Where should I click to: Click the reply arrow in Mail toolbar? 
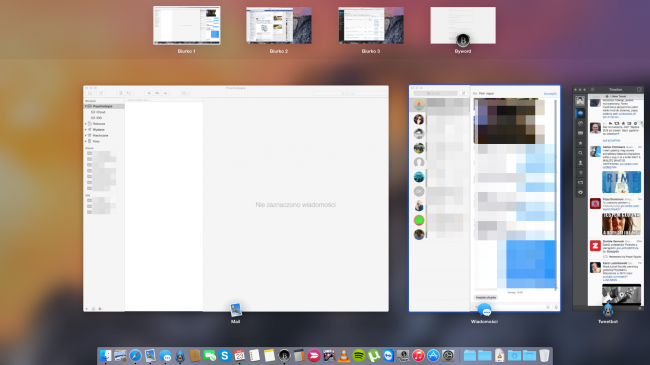[149, 93]
